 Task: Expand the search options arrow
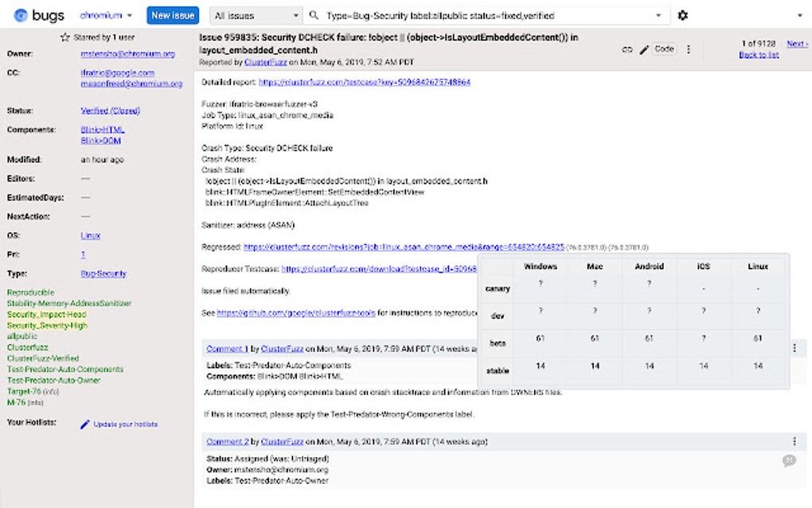[658, 15]
